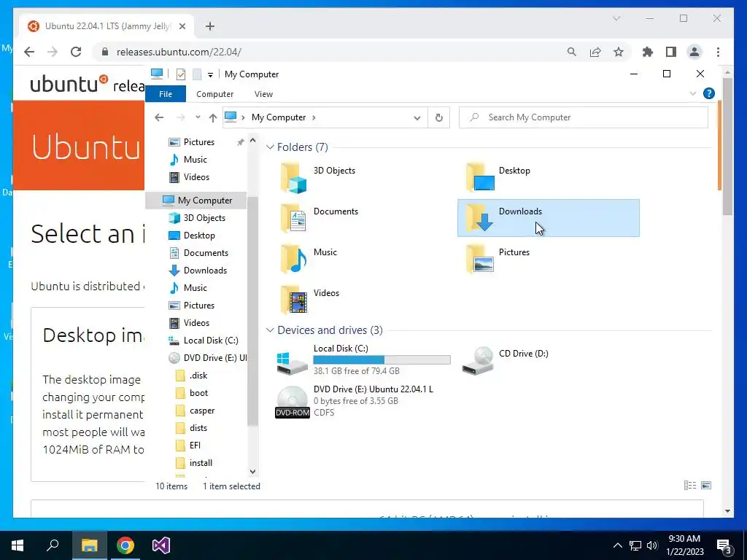Viewport: 747px width, 560px height.
Task: Open a new Chrome tab
Action: tap(210, 26)
